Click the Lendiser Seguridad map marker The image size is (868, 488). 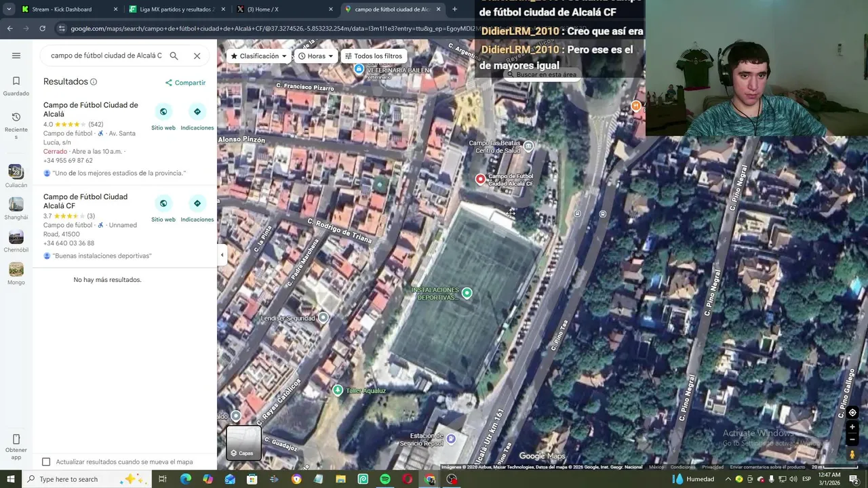pos(323,317)
